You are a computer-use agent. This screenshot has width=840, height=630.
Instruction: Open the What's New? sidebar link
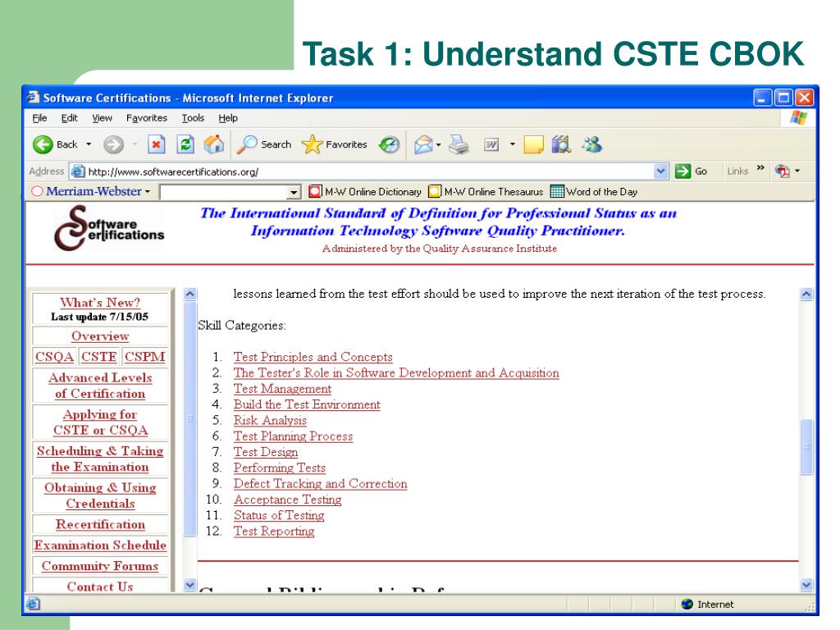(100, 303)
